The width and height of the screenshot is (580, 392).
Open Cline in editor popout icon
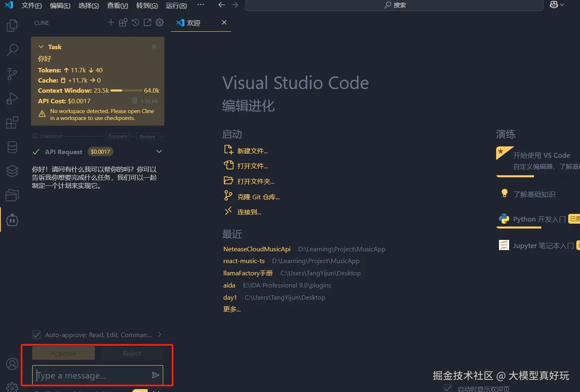coord(147,22)
